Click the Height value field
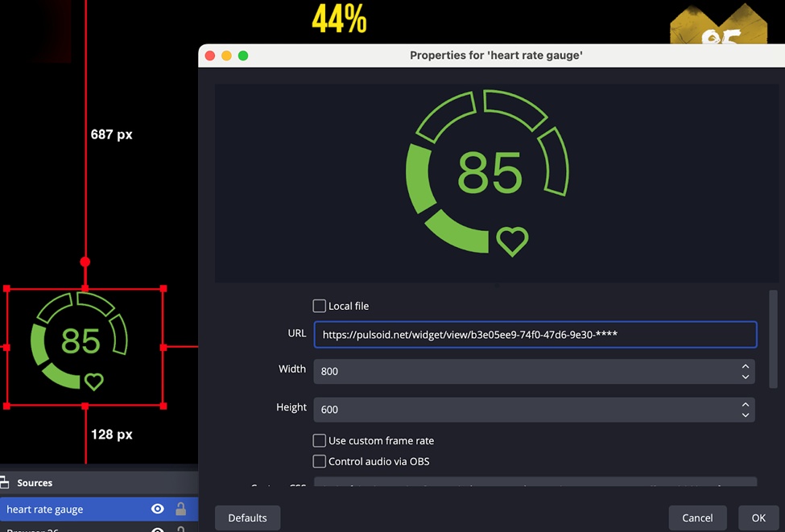 (531, 410)
